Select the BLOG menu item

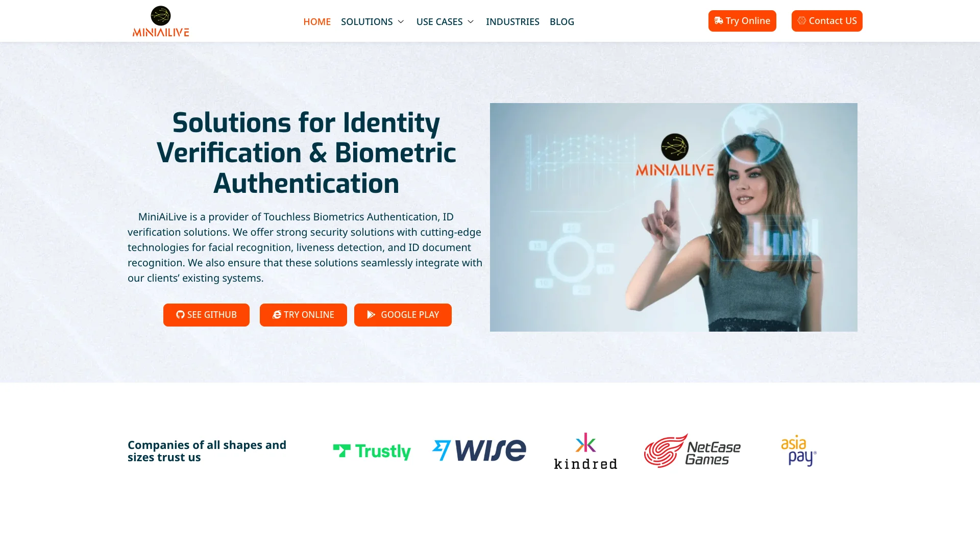click(x=561, y=21)
